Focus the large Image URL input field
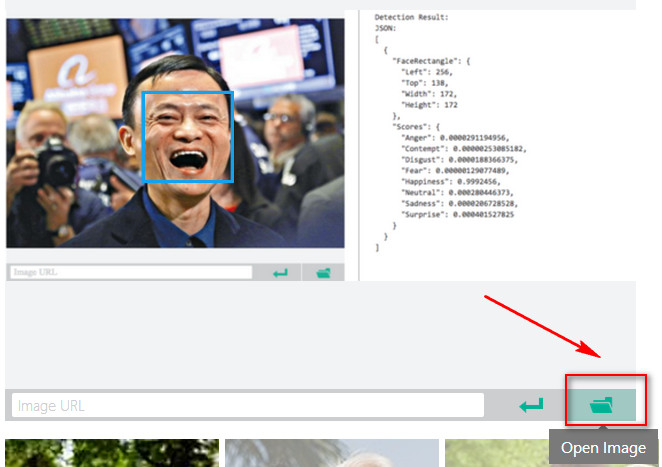Image resolution: width=662 pixels, height=467 pixels. [248, 405]
